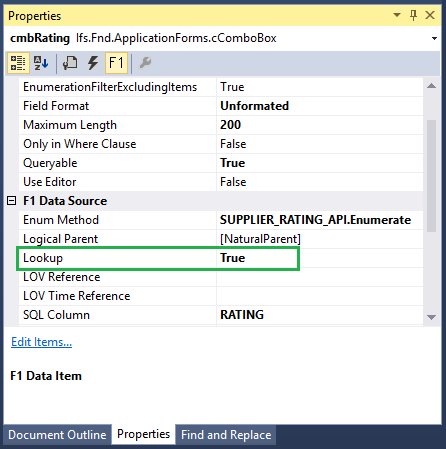Switch to Categorized view icon
This screenshot has width=446, height=449.
(18, 63)
